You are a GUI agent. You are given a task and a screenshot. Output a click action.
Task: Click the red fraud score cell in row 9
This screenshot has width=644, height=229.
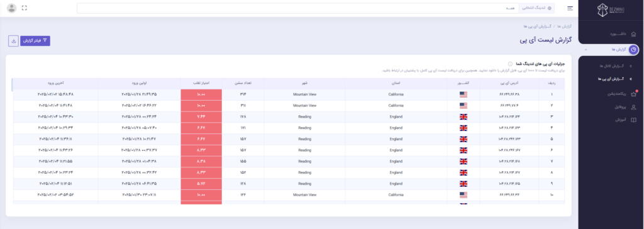click(x=201, y=184)
